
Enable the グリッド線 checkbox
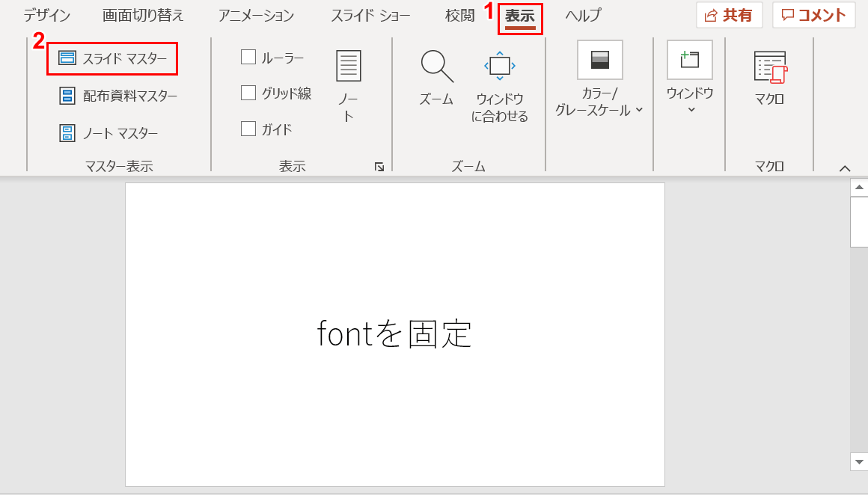coord(248,92)
